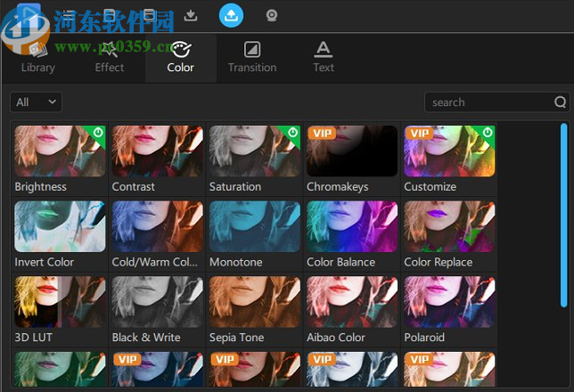Apply the Invert Color effect
Viewport: 574px width, 392px height.
60,226
